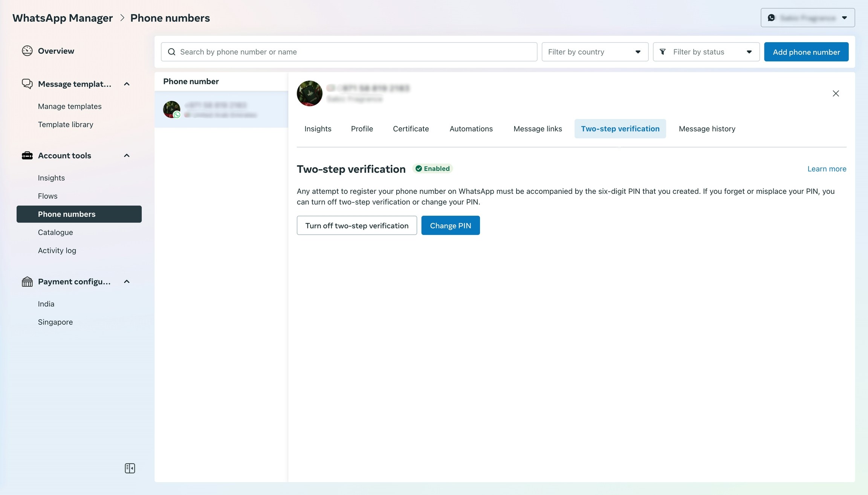Screen dimensions: 868x495
Task: Click the Payment configuration bank icon
Action: (27, 282)
